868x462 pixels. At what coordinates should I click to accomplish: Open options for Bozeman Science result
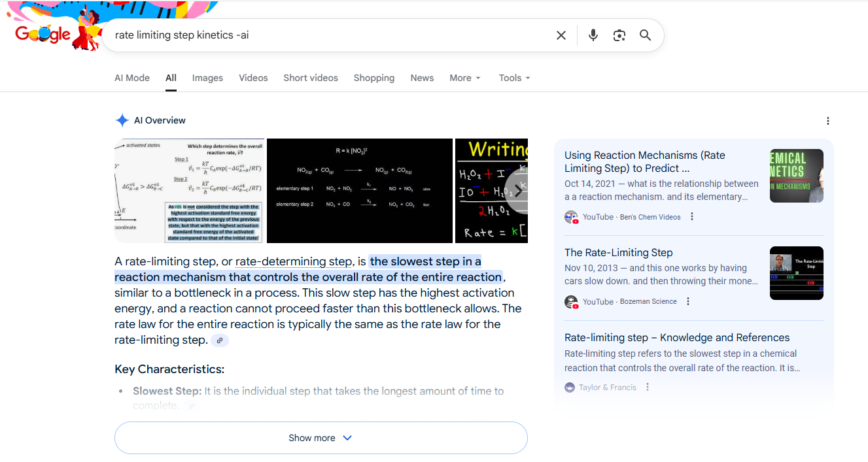click(688, 301)
